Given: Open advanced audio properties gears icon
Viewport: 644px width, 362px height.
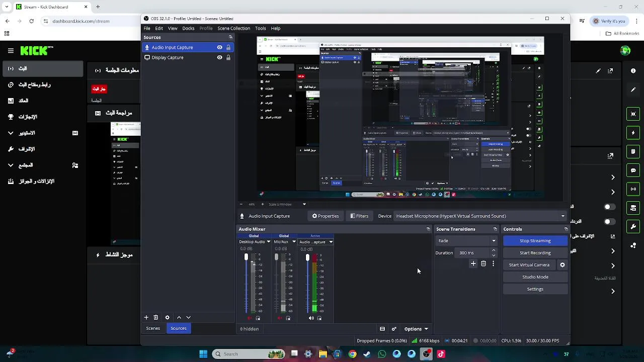Looking at the screenshot, I should tap(394, 329).
